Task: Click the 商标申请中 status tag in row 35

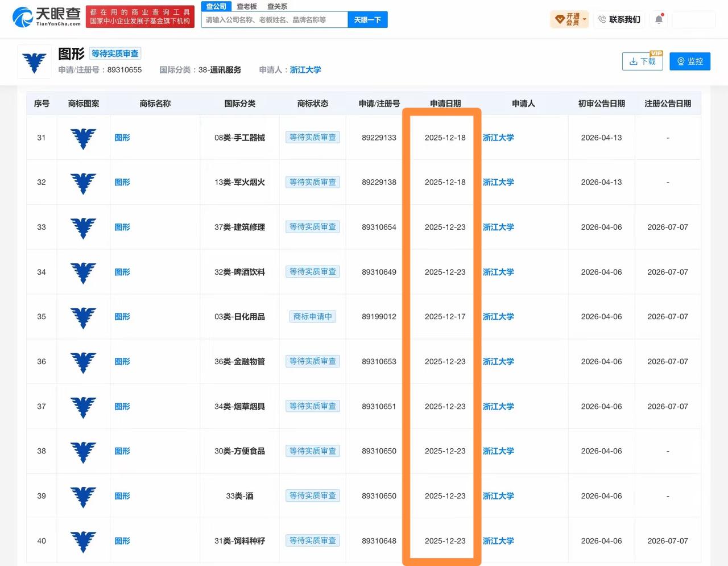Action: 312,316
